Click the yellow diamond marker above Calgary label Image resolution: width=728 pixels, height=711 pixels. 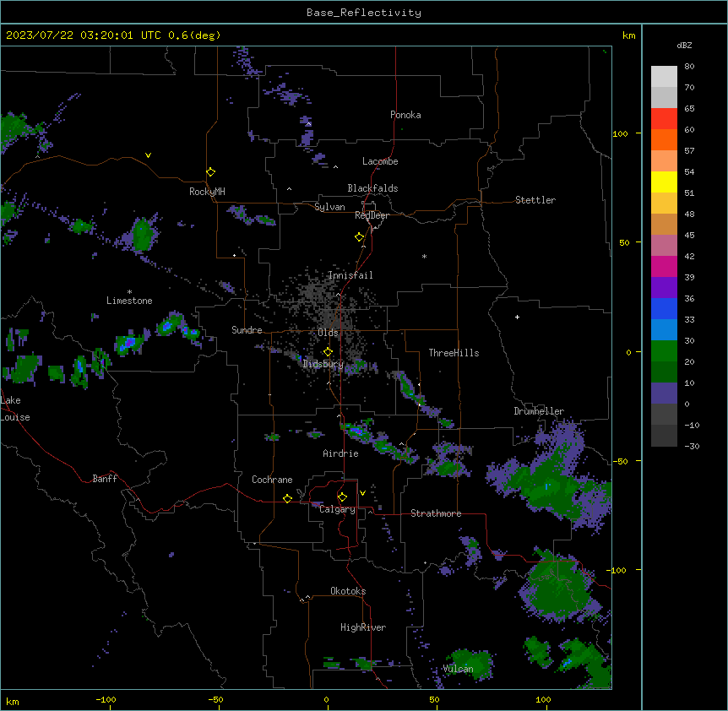pos(342,497)
